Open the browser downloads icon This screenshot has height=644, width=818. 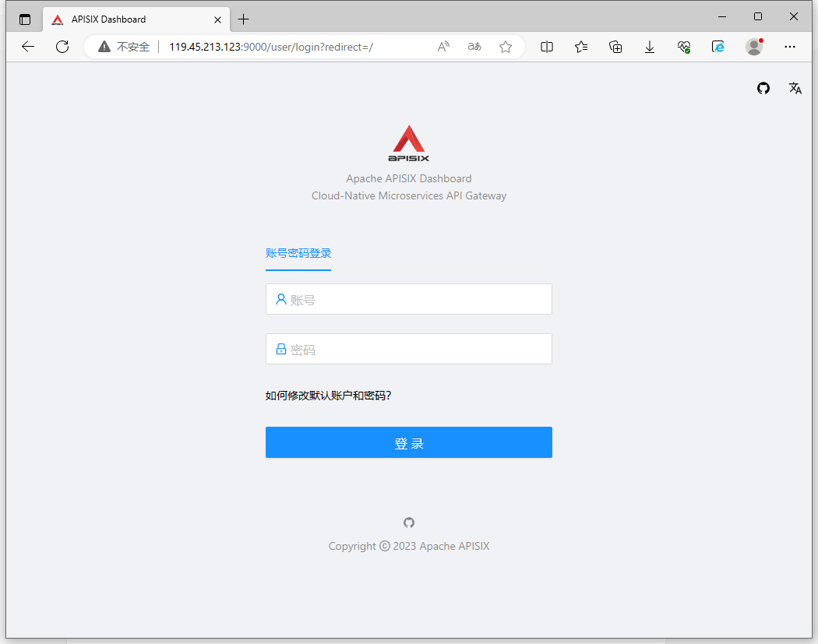pyautogui.click(x=650, y=47)
